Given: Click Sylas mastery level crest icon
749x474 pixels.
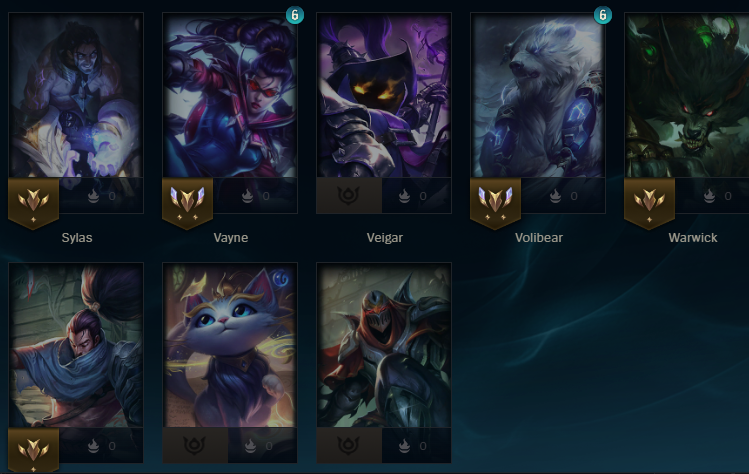Looking at the screenshot, I should tap(33, 203).
